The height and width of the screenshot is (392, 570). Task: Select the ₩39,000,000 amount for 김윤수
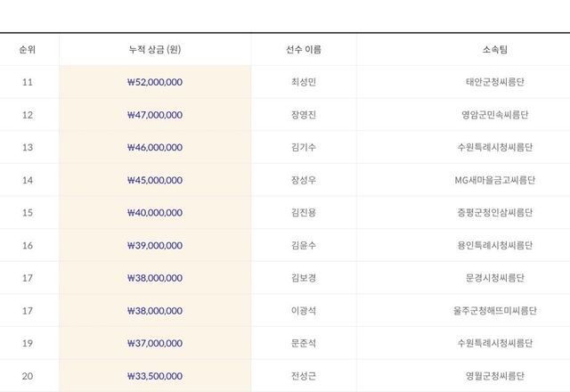point(155,245)
